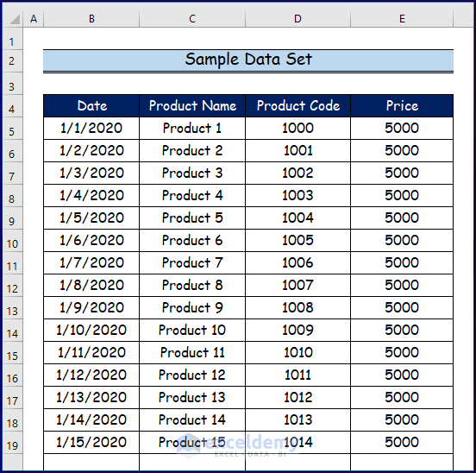Select column E header
The width and height of the screenshot is (476, 473).
pos(402,19)
